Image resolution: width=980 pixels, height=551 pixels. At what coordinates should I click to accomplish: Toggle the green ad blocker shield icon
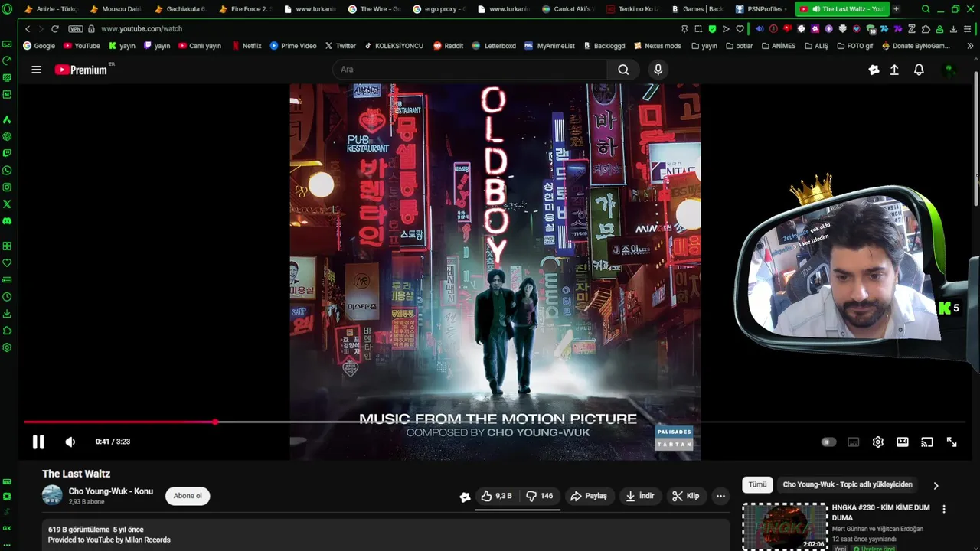(x=712, y=29)
